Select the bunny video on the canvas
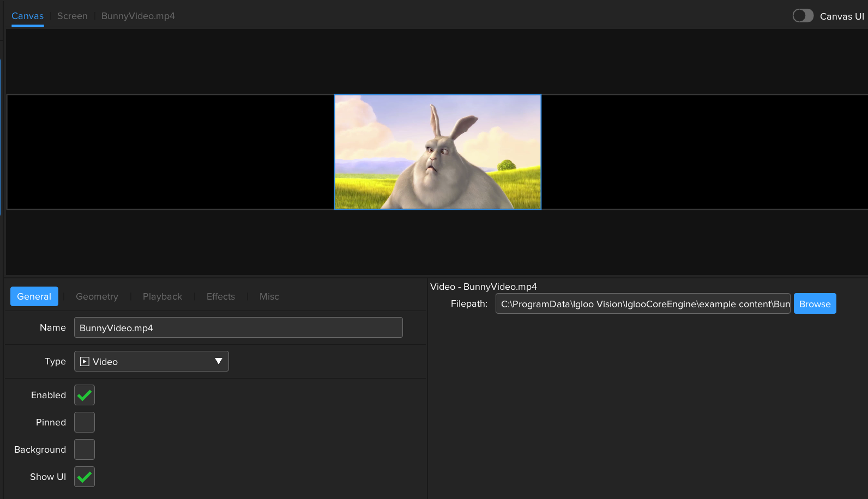Viewport: 868px width, 499px height. tap(437, 152)
